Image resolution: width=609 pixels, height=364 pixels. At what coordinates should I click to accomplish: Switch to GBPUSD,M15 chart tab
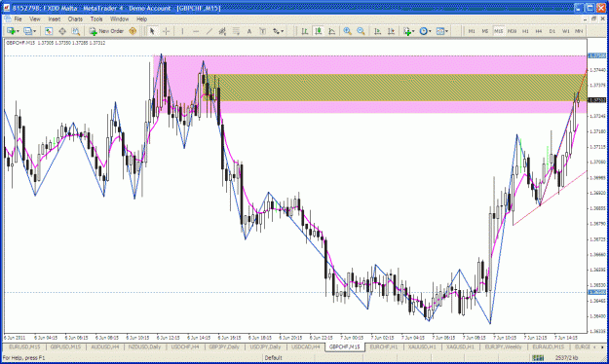tap(65, 346)
